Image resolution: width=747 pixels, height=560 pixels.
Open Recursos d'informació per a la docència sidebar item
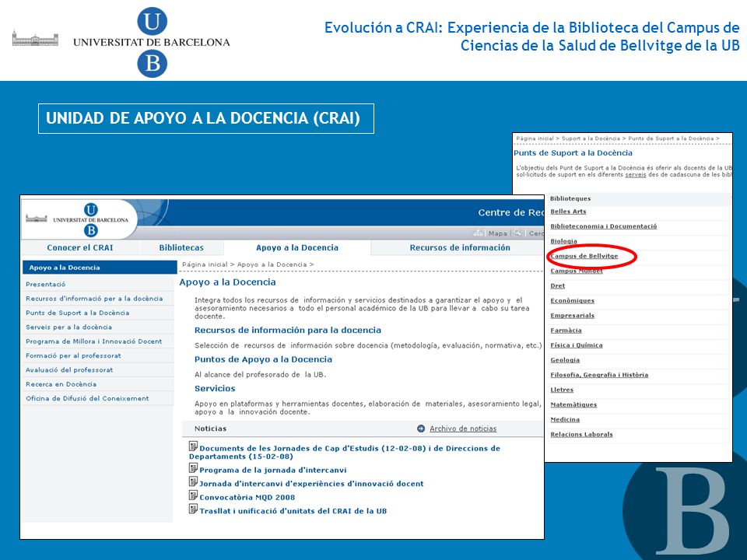pyautogui.click(x=94, y=299)
